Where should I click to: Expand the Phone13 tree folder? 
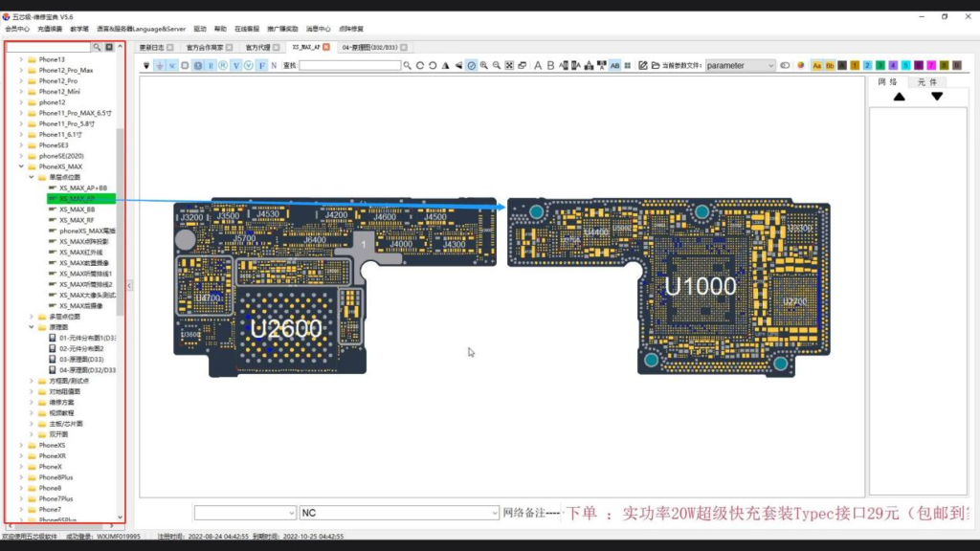tap(21, 59)
